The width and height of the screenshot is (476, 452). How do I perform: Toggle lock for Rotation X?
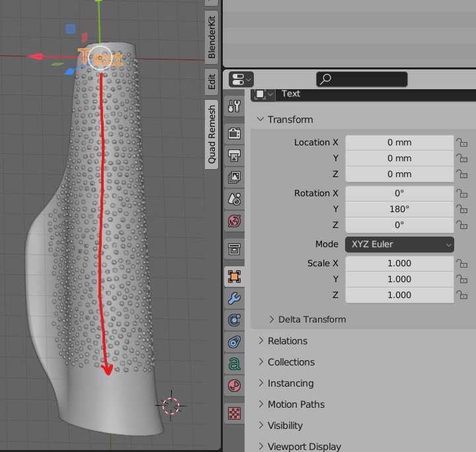pyautogui.click(x=461, y=193)
